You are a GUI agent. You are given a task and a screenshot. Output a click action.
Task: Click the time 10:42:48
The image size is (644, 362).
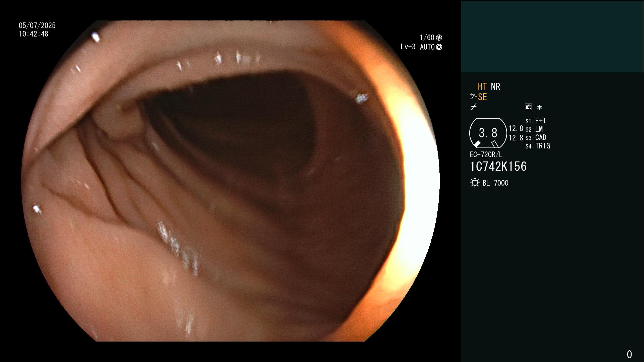tap(34, 34)
